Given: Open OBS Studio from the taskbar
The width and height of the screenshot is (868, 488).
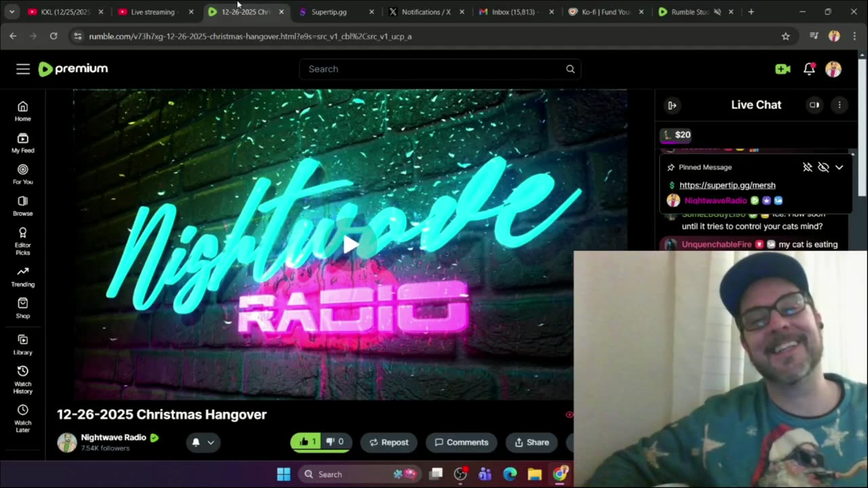Looking at the screenshot, I should click(460, 474).
